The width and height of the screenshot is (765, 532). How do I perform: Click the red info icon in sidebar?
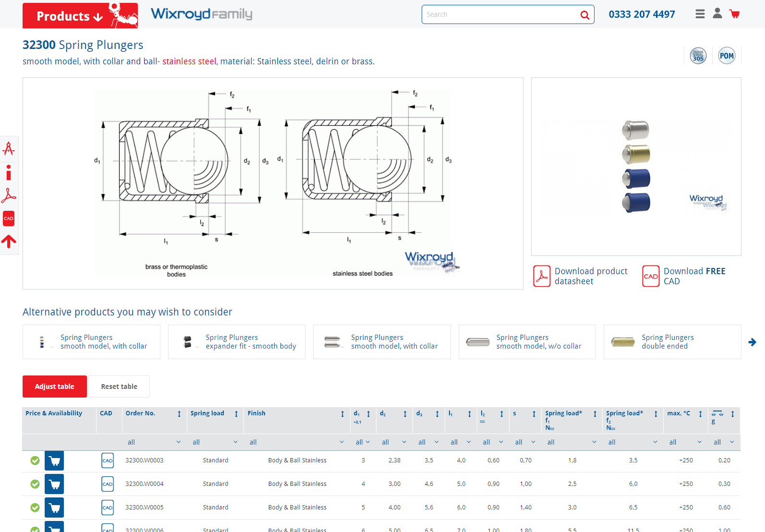click(x=9, y=172)
